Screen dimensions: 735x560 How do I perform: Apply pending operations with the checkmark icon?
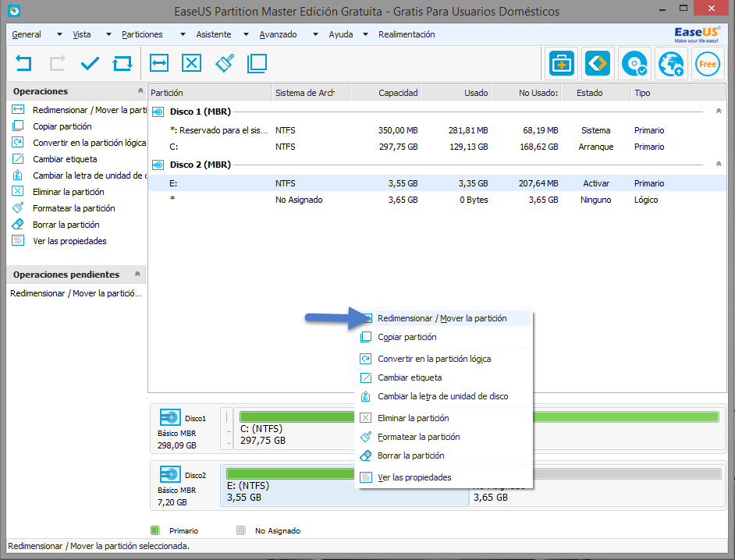click(90, 63)
